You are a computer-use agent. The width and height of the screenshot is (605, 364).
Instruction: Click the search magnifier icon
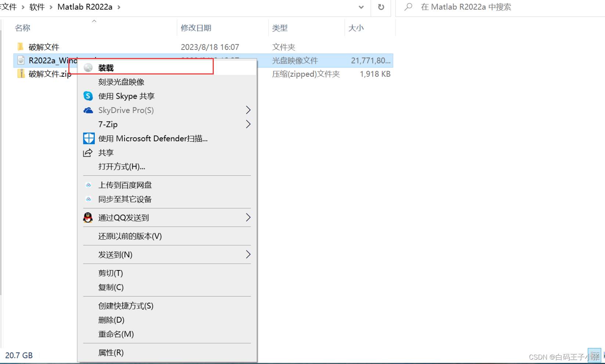click(408, 7)
